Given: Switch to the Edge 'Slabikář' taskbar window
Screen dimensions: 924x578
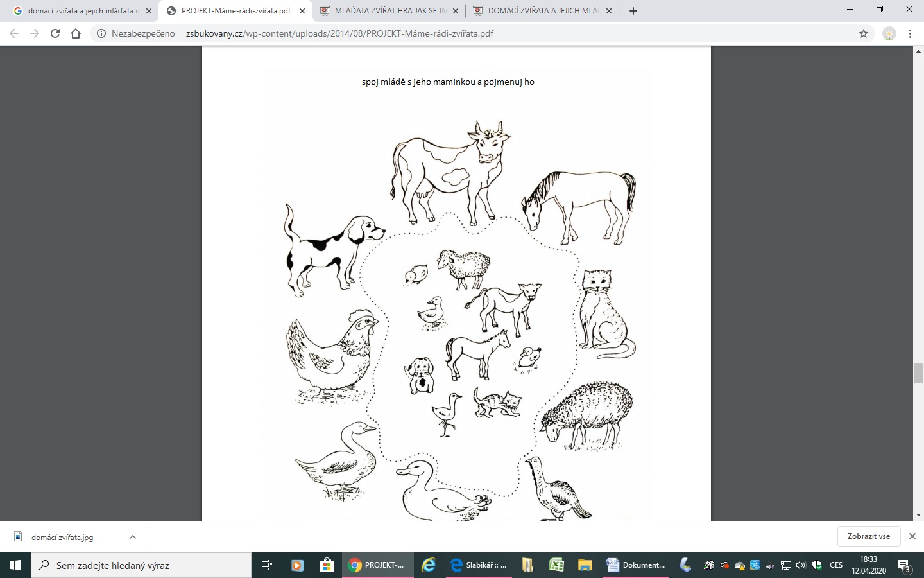Looking at the screenshot, I should point(479,565).
